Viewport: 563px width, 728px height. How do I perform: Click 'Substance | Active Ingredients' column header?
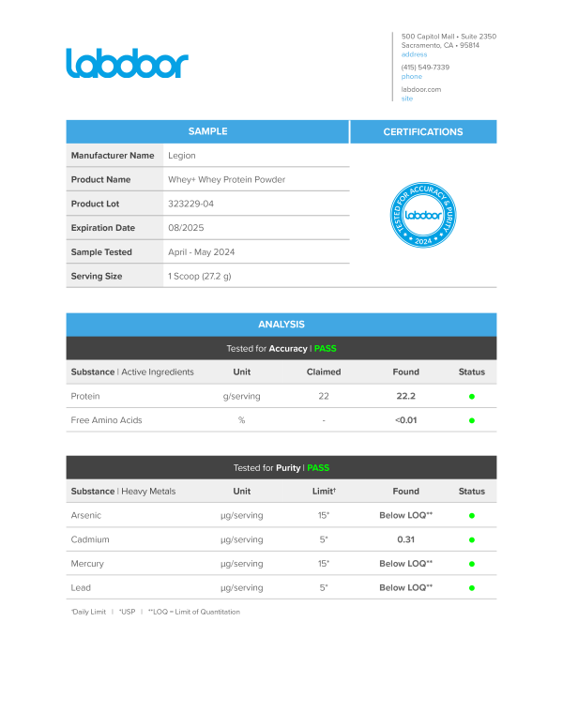(x=132, y=372)
